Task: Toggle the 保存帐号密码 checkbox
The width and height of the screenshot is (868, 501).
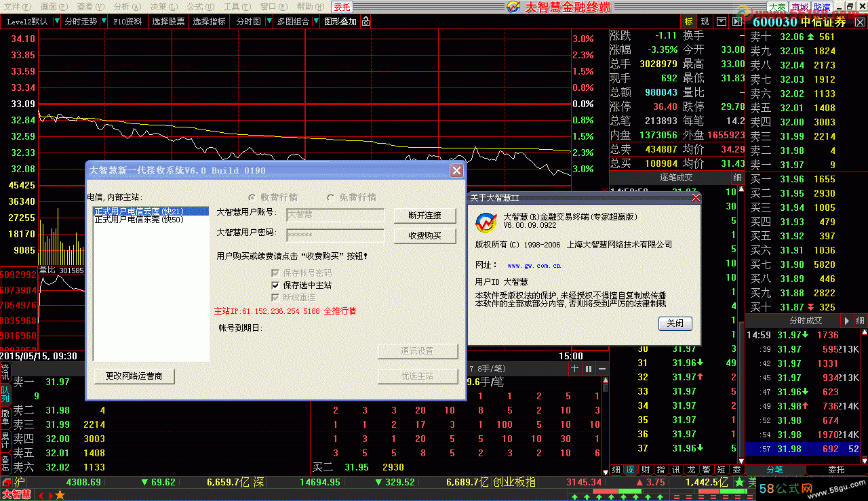Action: pos(275,273)
